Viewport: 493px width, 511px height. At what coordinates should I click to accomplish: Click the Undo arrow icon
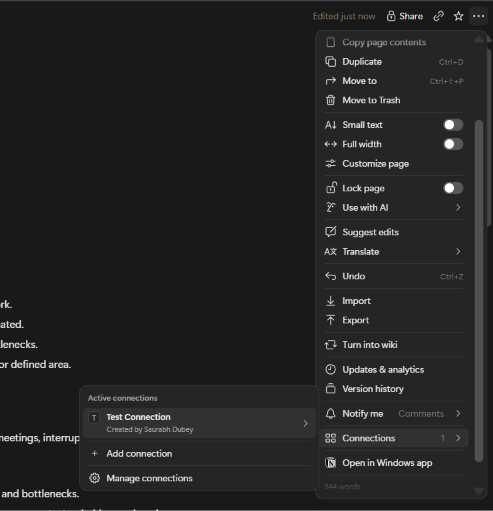tap(330, 276)
